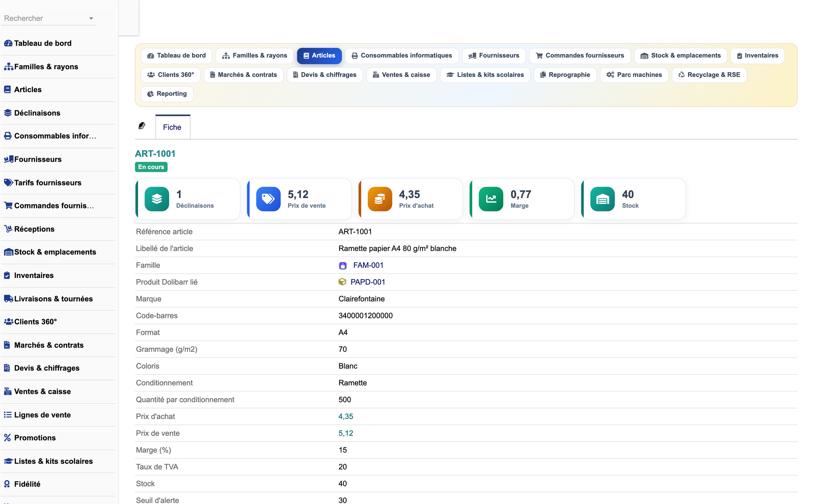This screenshot has width=815, height=504.
Task: Open Tarifs fournisseurs sidebar label
Action: (48, 183)
